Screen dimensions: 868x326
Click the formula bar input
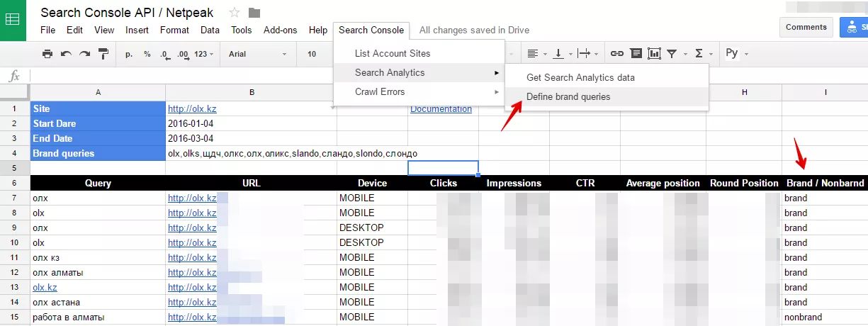click(448, 76)
